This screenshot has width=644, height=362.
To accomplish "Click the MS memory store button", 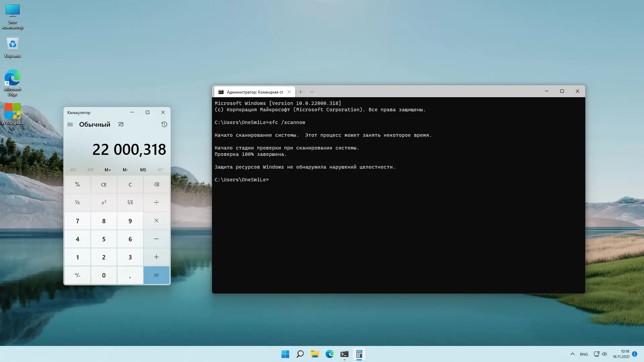I will click(143, 170).
